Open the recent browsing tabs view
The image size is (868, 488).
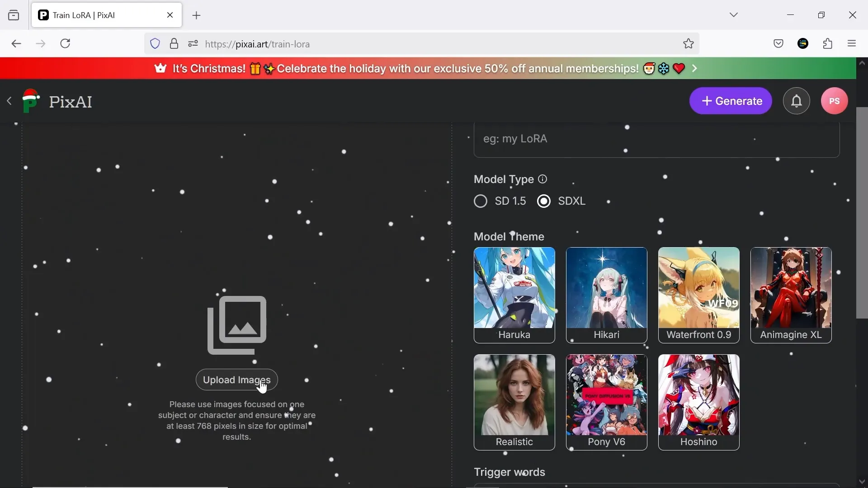click(x=14, y=15)
